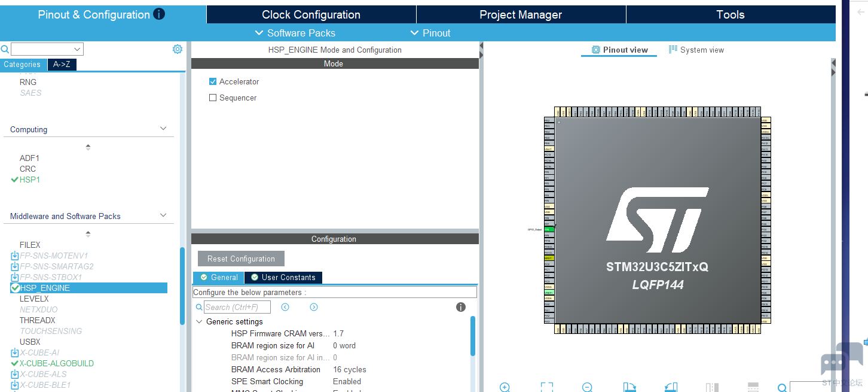Open the category settings gear icon
Viewport: 868px width, 392px height.
click(178, 49)
